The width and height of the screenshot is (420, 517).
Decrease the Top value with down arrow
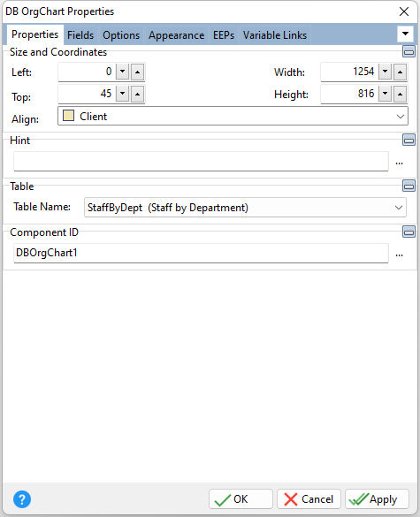pyautogui.click(x=122, y=94)
